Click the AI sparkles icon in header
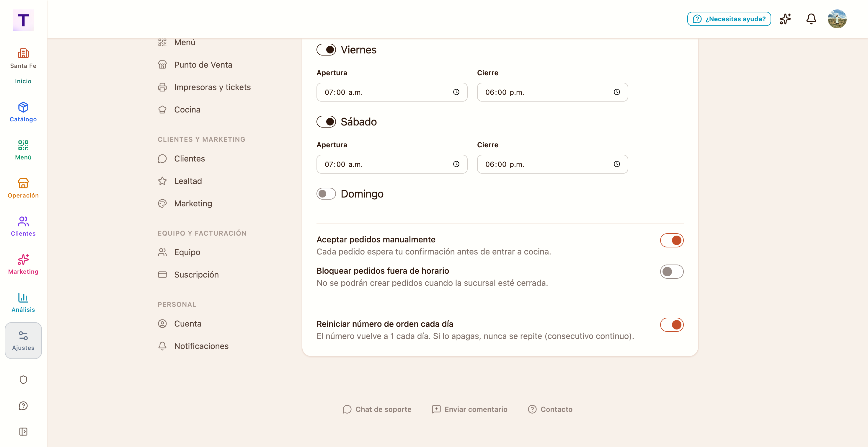The image size is (868, 447). (785, 19)
